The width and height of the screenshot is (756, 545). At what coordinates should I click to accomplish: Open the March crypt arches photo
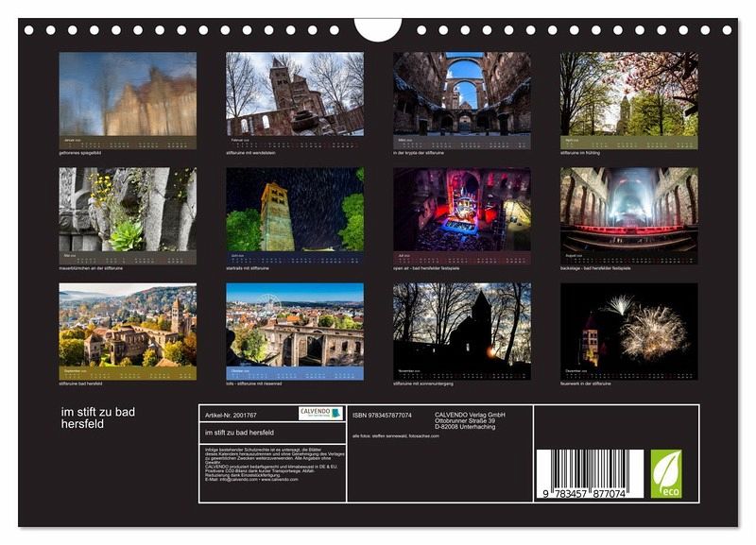pos(462,93)
